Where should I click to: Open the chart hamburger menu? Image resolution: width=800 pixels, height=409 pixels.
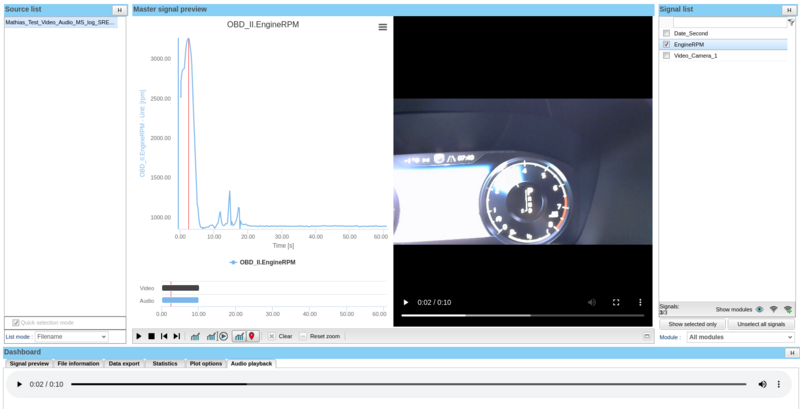382,27
